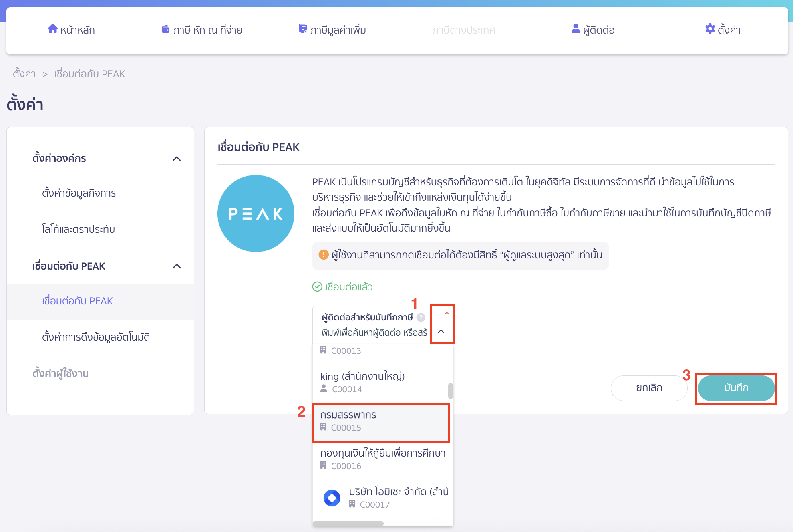Click the home icon beside หน้าหลัก
This screenshot has width=793, height=532.
52,29
